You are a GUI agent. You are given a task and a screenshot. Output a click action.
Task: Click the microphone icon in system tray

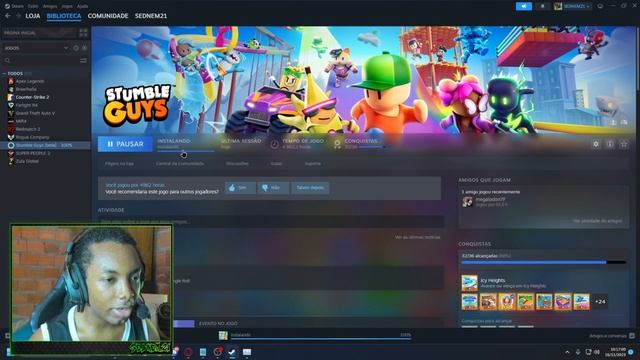point(578,352)
